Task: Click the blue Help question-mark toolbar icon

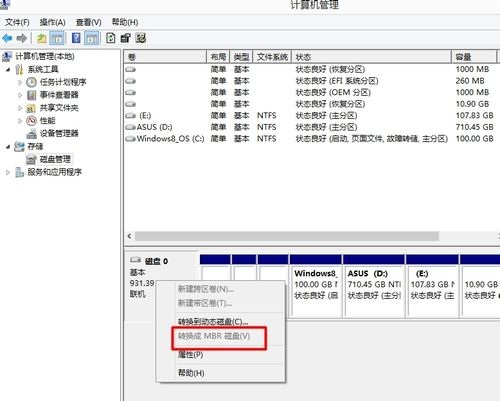Action: 76,38
